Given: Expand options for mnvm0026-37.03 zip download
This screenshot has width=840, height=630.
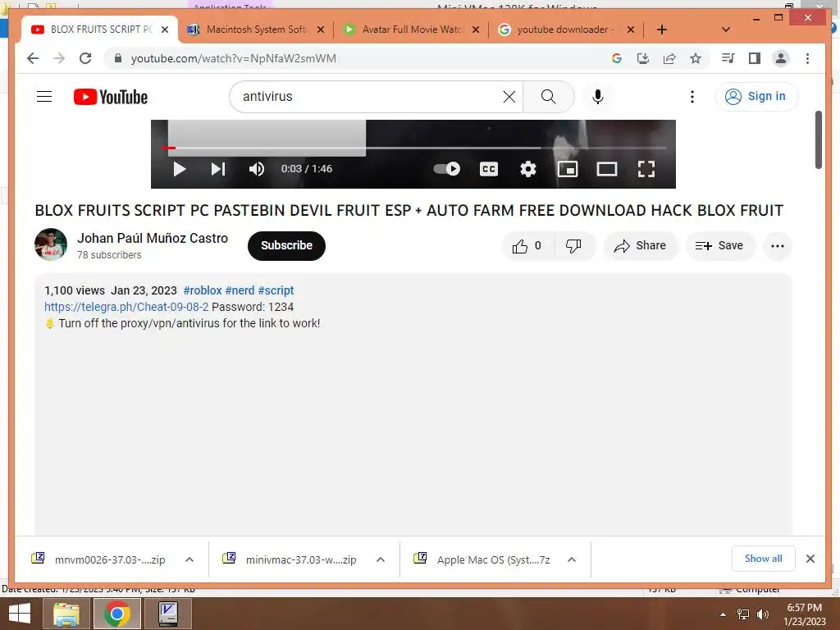Looking at the screenshot, I should click(189, 559).
